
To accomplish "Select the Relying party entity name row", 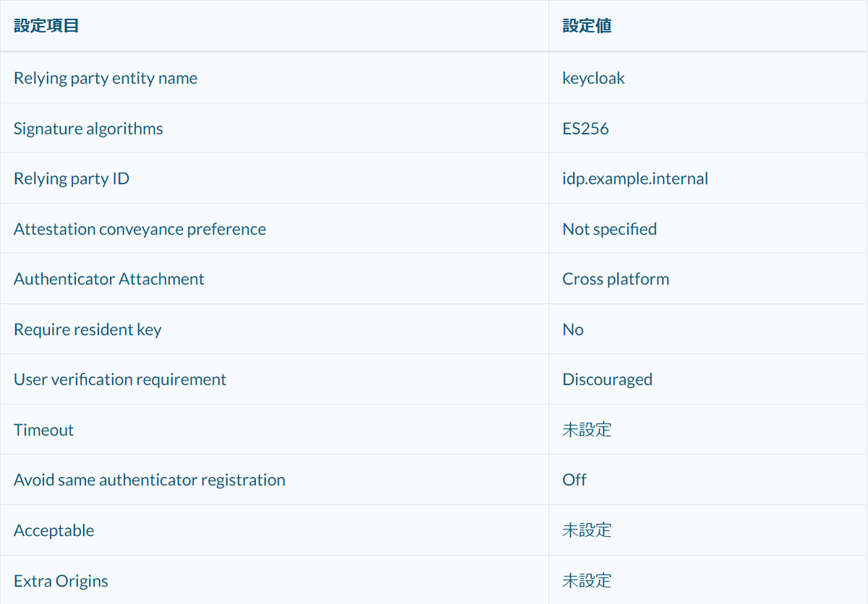I will (106, 77).
